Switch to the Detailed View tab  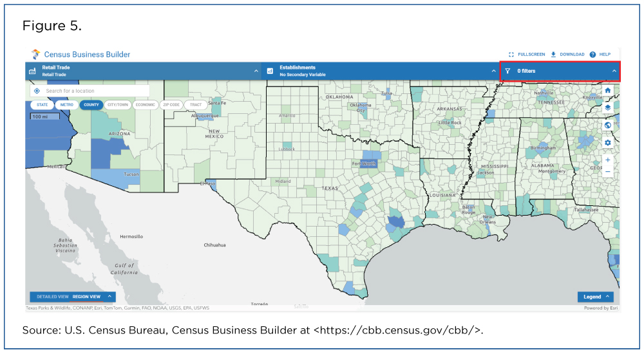coord(52,297)
